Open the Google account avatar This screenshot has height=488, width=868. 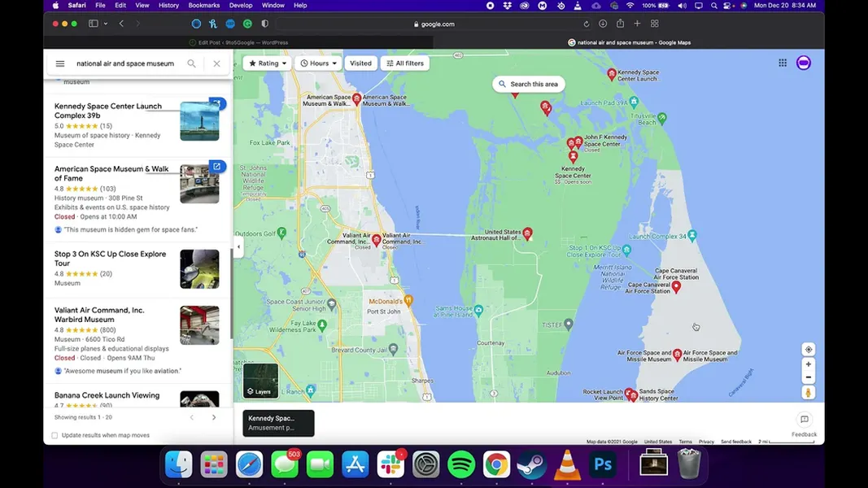pos(803,63)
